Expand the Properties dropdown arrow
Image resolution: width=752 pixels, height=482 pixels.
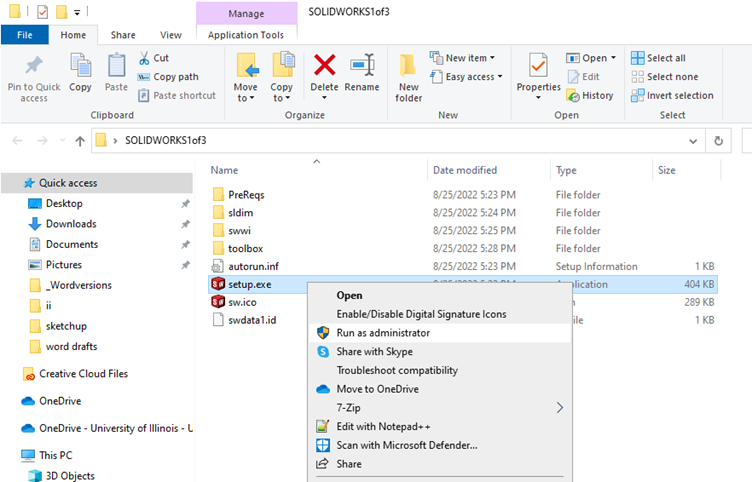pyautogui.click(x=538, y=98)
